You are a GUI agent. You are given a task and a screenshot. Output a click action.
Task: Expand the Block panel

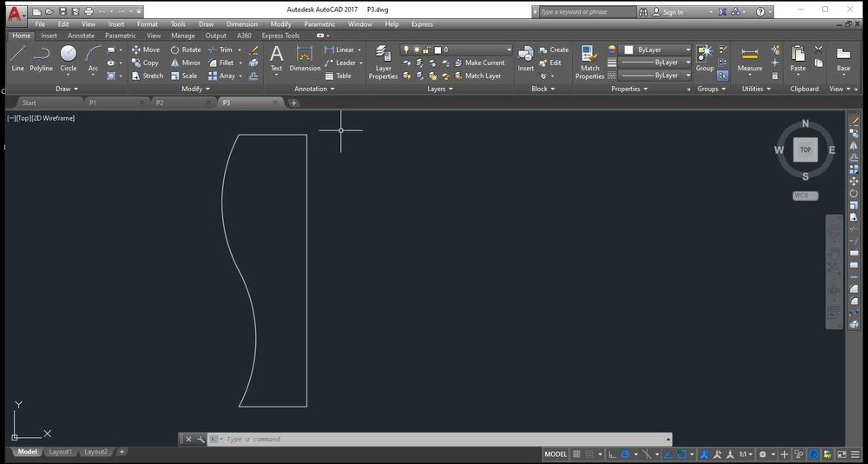[x=543, y=89]
